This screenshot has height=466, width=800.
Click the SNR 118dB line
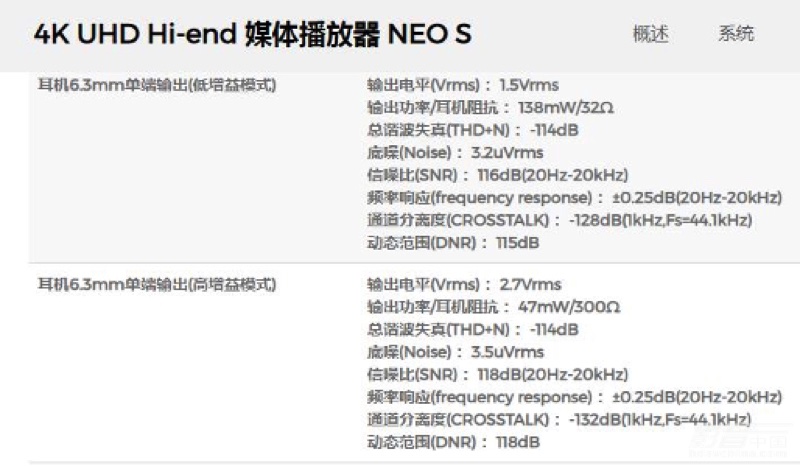pos(497,374)
